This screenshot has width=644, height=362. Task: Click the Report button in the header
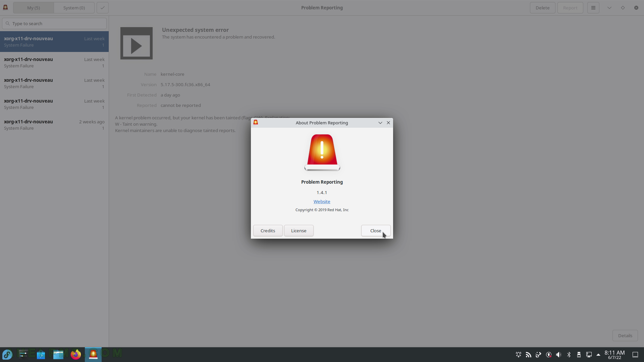570,8
